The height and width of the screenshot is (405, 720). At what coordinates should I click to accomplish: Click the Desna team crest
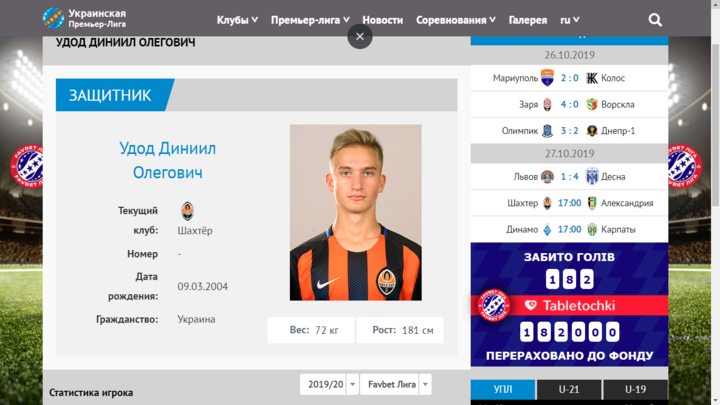click(x=592, y=176)
